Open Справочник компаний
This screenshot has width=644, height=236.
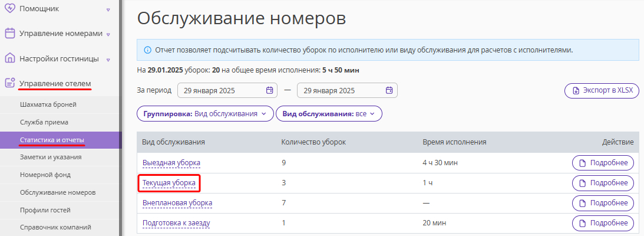[x=55, y=227]
